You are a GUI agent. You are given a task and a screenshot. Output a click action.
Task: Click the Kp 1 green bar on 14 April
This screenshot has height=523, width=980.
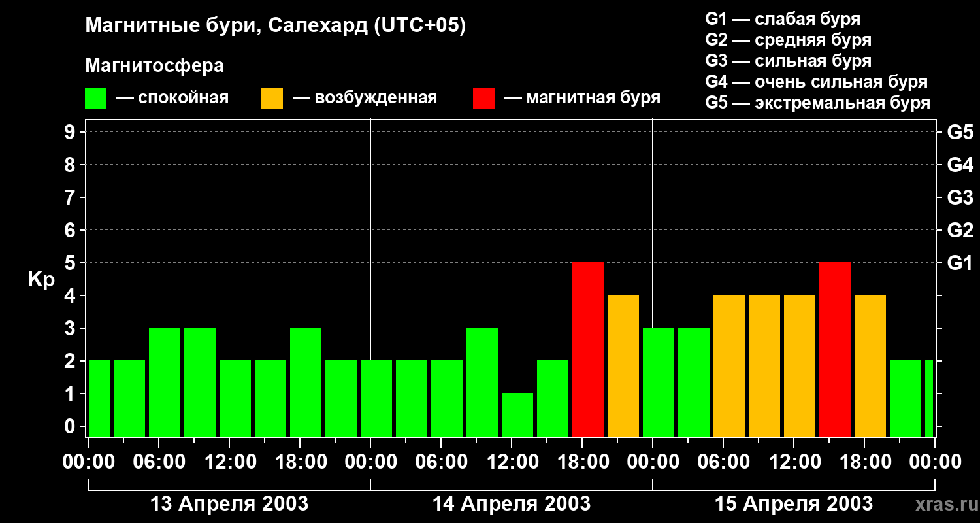coord(517,415)
